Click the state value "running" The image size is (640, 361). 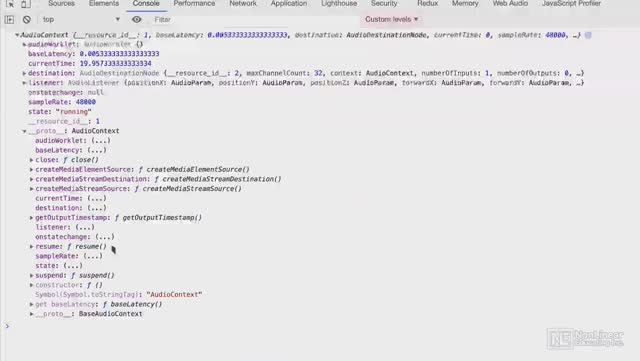pos(74,112)
